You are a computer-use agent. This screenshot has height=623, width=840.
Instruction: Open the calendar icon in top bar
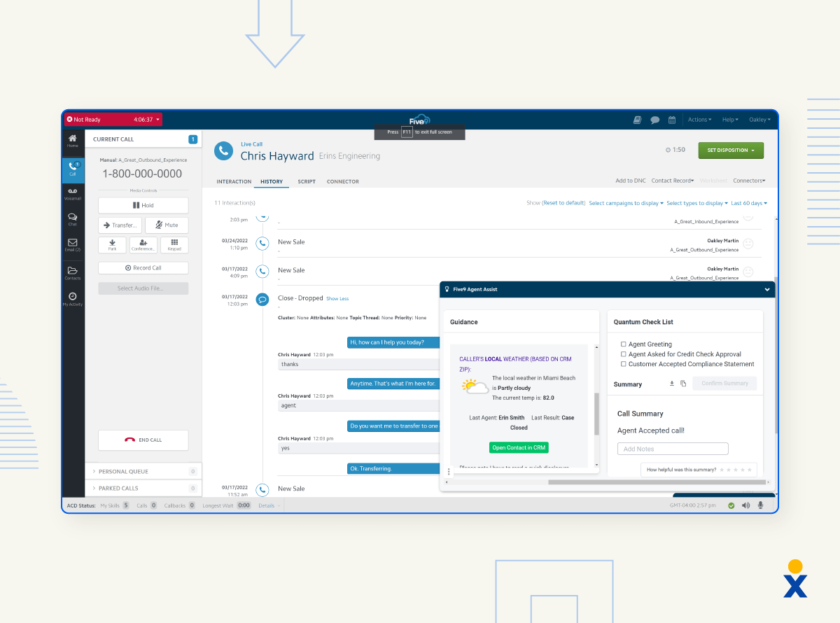(x=671, y=119)
